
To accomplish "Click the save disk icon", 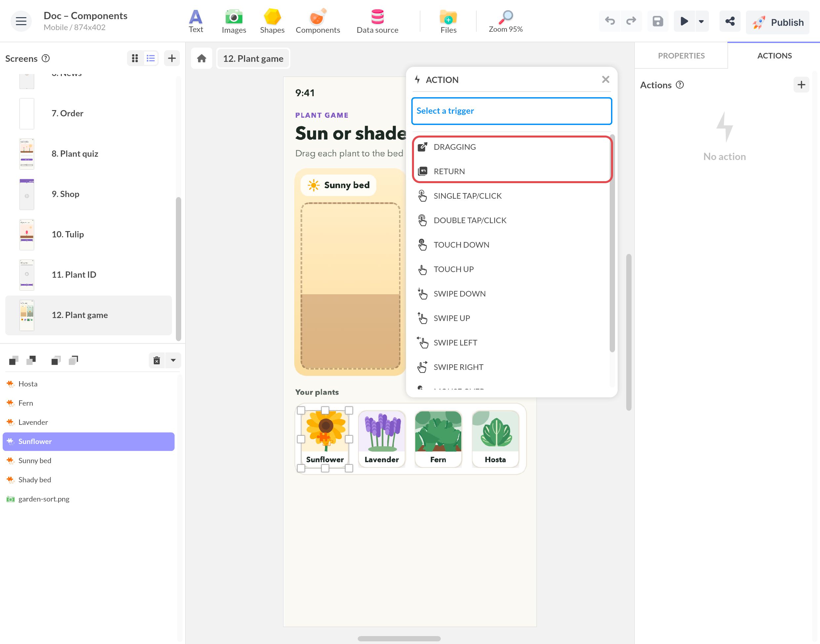I will coord(658,21).
